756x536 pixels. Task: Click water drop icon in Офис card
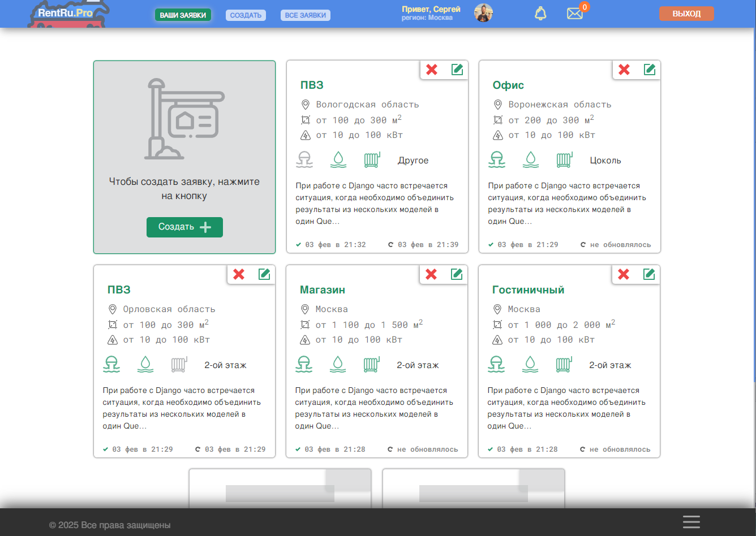click(x=530, y=160)
